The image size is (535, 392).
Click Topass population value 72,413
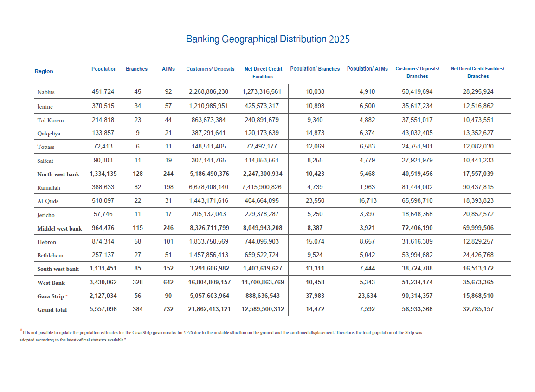pyautogui.click(x=103, y=146)
